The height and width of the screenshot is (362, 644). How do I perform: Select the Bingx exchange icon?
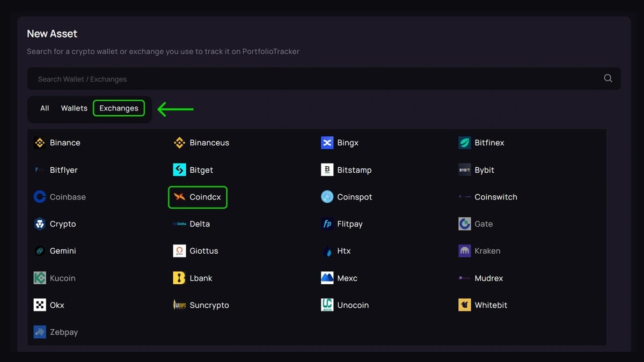(327, 143)
